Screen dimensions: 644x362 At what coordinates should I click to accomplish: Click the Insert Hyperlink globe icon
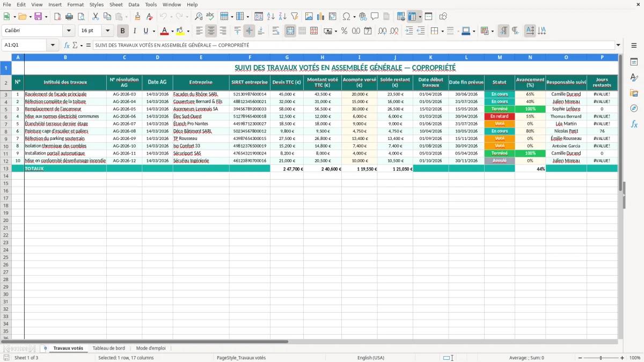[x=363, y=17]
